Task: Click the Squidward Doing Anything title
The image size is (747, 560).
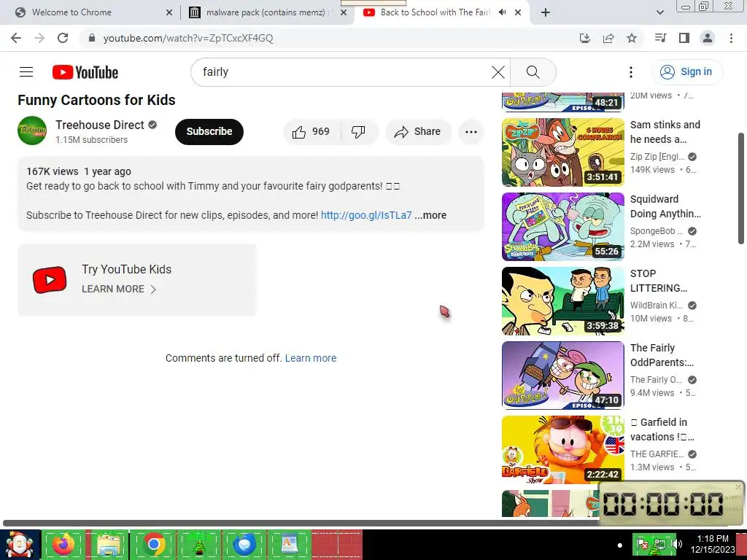Action: 665,206
